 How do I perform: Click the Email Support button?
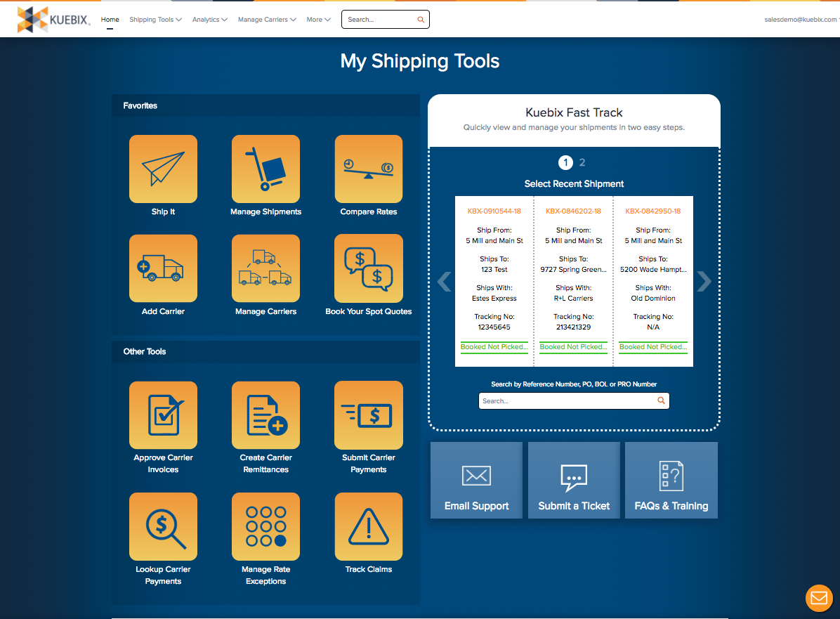(476, 480)
